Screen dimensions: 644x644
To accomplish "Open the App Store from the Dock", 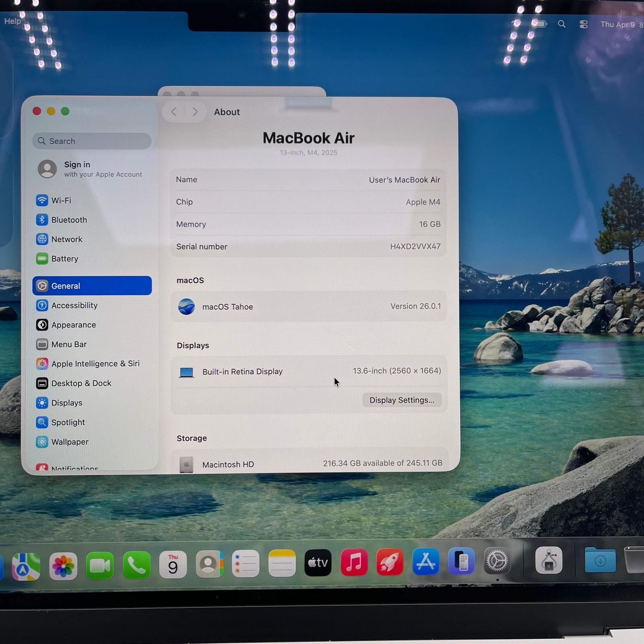I will click(425, 561).
